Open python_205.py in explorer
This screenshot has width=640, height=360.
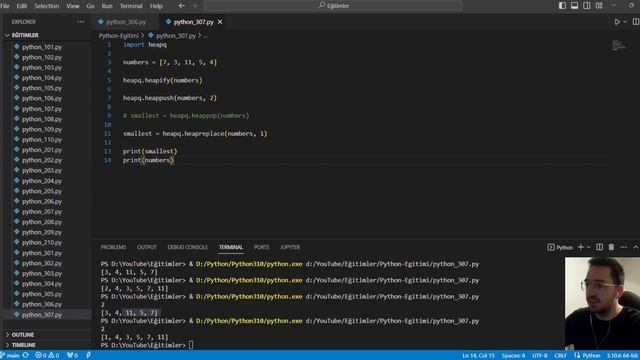42,191
